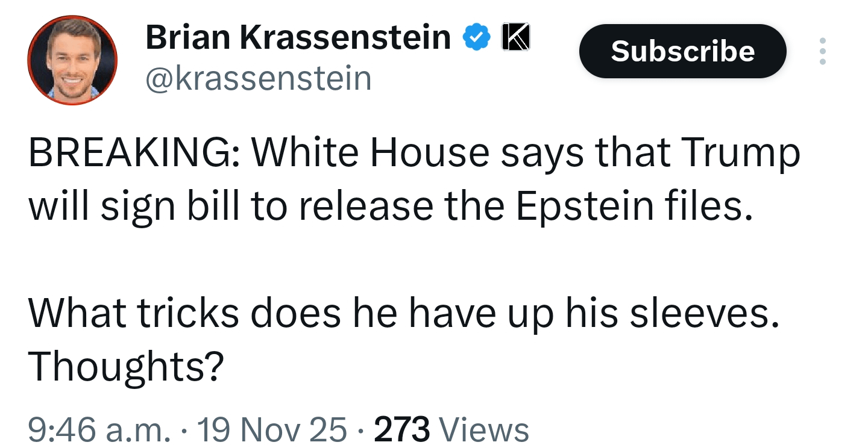868x448 pixels.
Task: Click the 19 Nov 25 date
Action: 272,431
